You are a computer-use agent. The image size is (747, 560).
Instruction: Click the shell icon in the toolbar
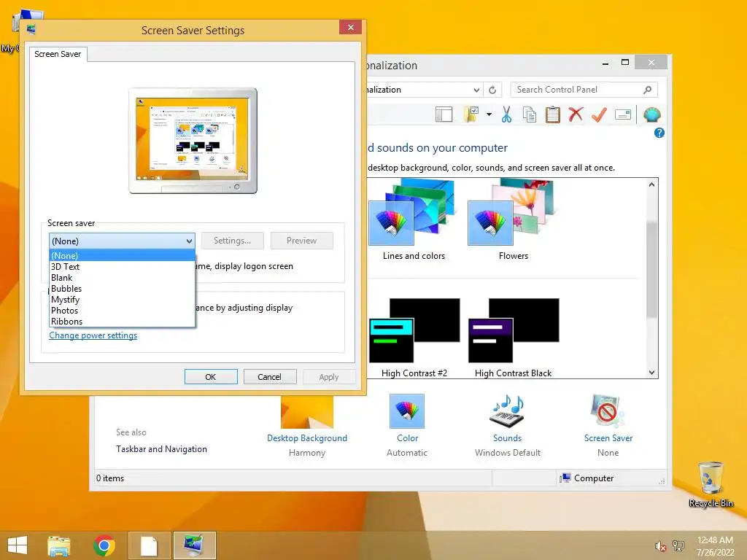coord(651,114)
